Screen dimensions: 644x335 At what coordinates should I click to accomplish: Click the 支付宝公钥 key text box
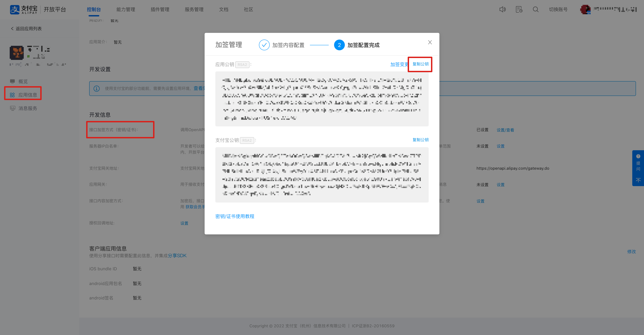(322, 175)
